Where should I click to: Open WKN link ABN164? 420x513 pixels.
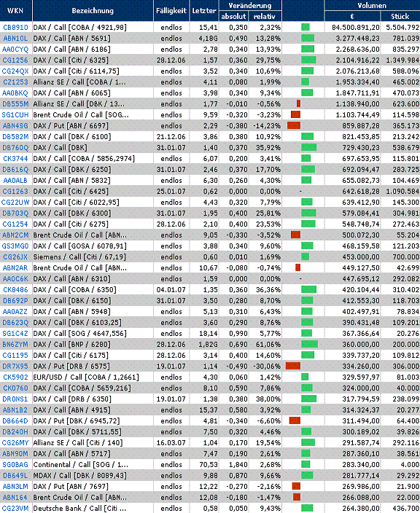tap(15, 497)
